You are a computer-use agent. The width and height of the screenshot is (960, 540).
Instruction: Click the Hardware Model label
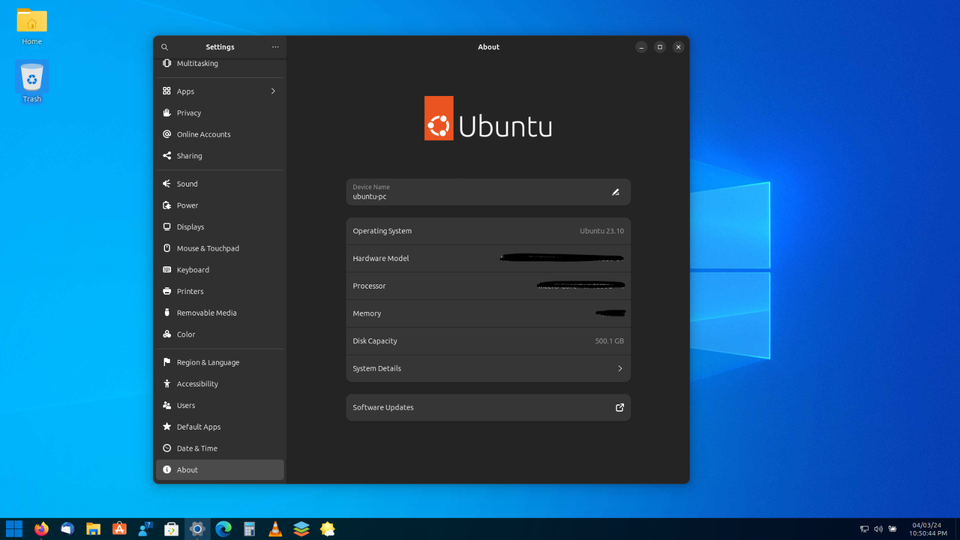(x=381, y=258)
